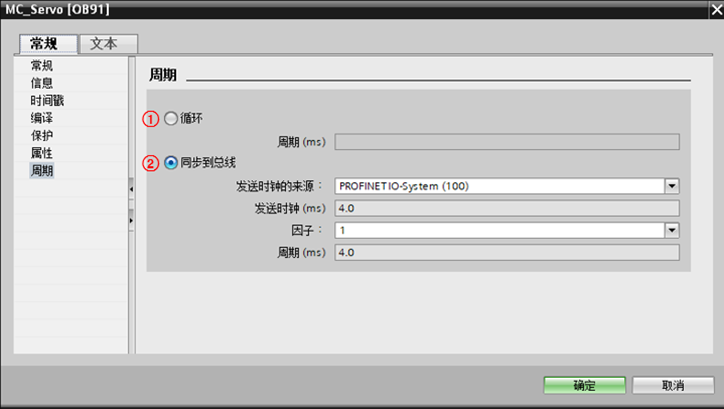
Task: Select 保护 in the navigation list
Action: click(42, 136)
